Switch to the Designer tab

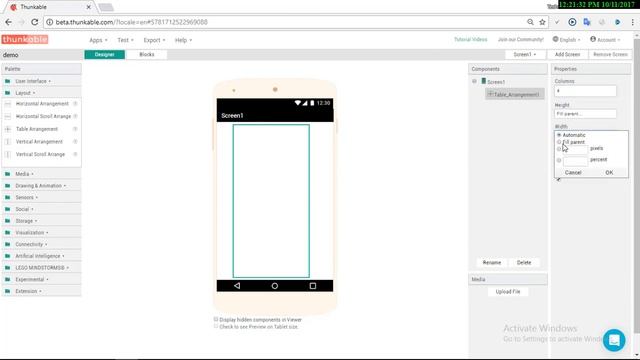coord(104,54)
